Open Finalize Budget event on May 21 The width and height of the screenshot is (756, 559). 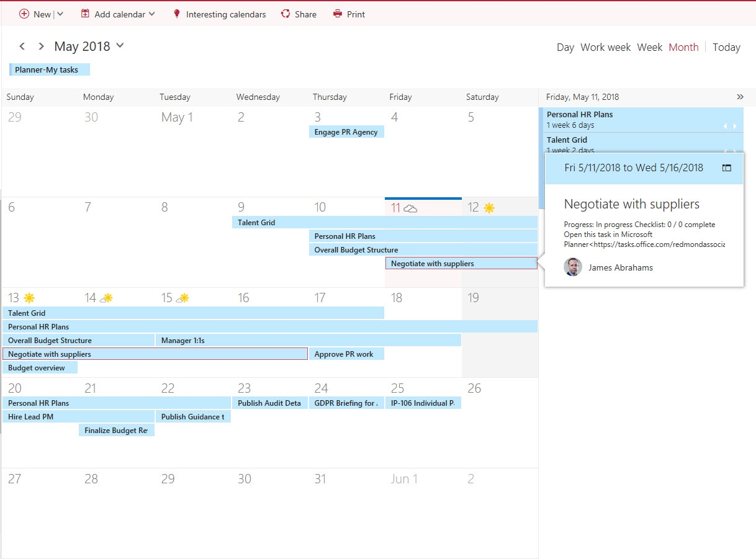(117, 430)
